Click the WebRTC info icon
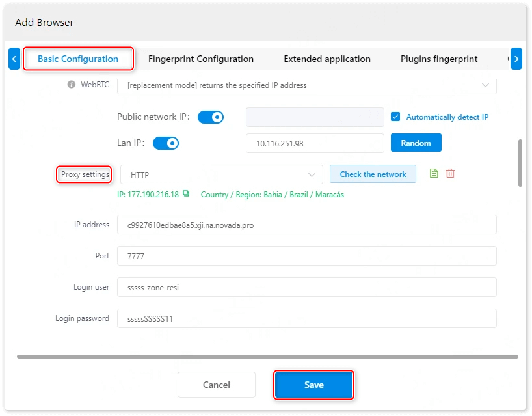 tap(72, 85)
